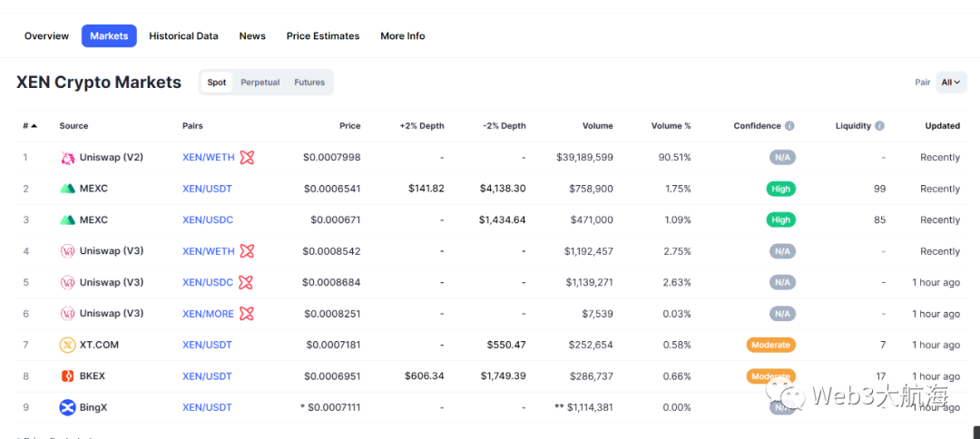980x439 pixels.
Task: Open XEN/USDC pair on Uniswap (V3)
Action: (208, 282)
